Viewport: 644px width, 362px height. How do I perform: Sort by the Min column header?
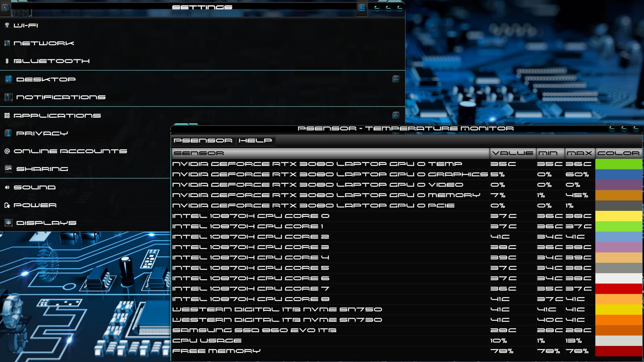coord(550,153)
